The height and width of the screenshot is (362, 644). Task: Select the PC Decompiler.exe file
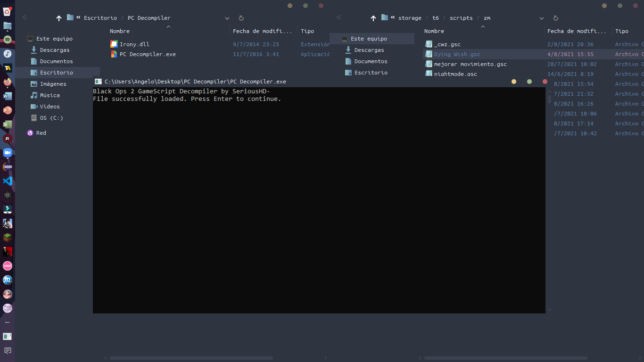point(148,54)
